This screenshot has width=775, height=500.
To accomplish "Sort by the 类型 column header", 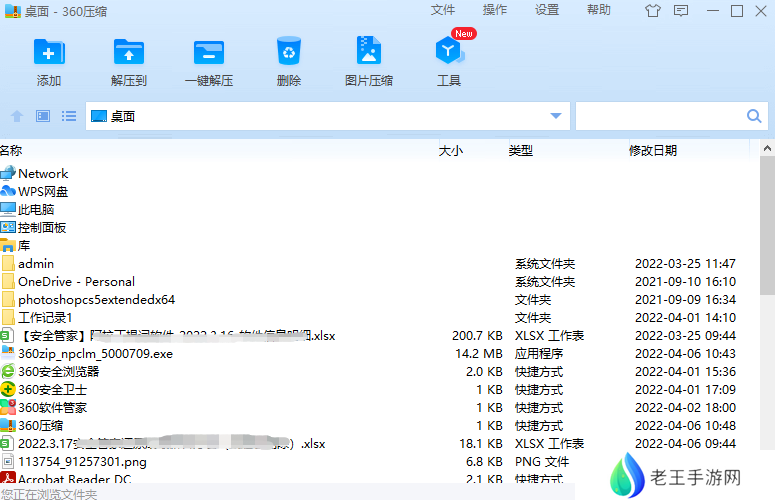I will pos(520,151).
